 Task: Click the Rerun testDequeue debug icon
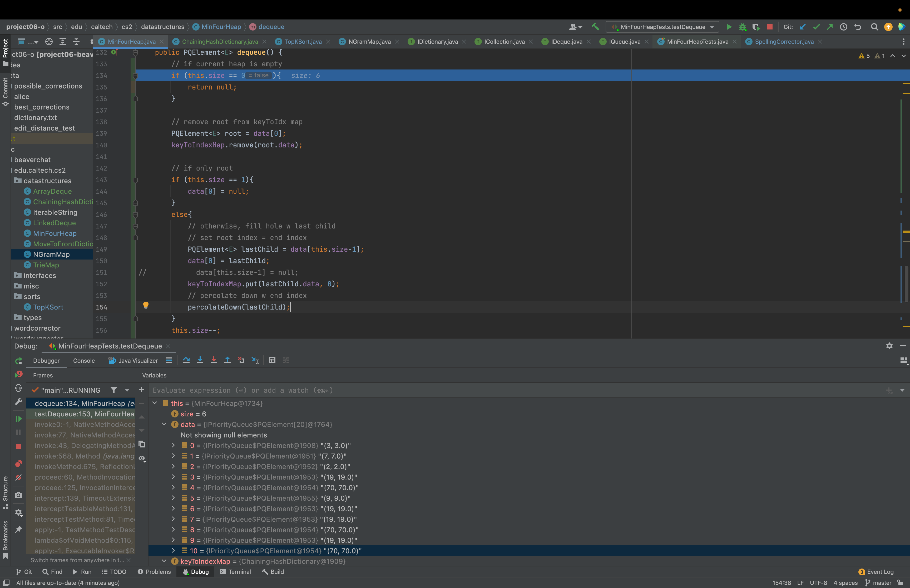point(18,361)
